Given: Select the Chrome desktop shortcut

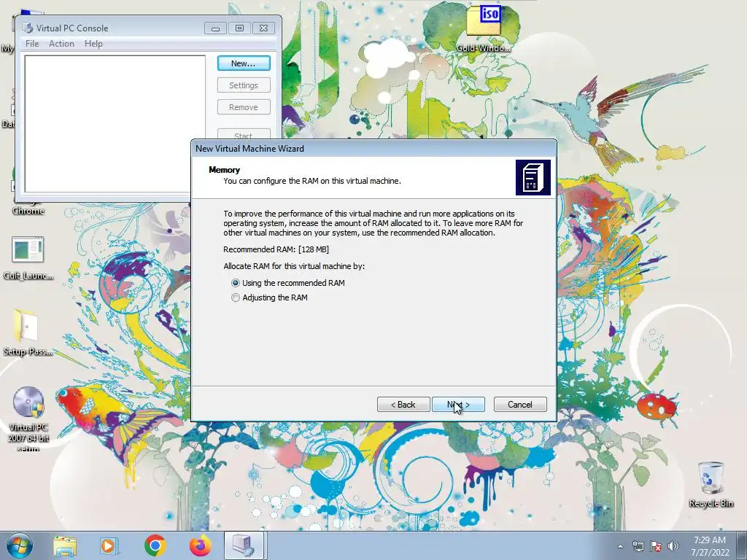Looking at the screenshot, I should (28, 210).
